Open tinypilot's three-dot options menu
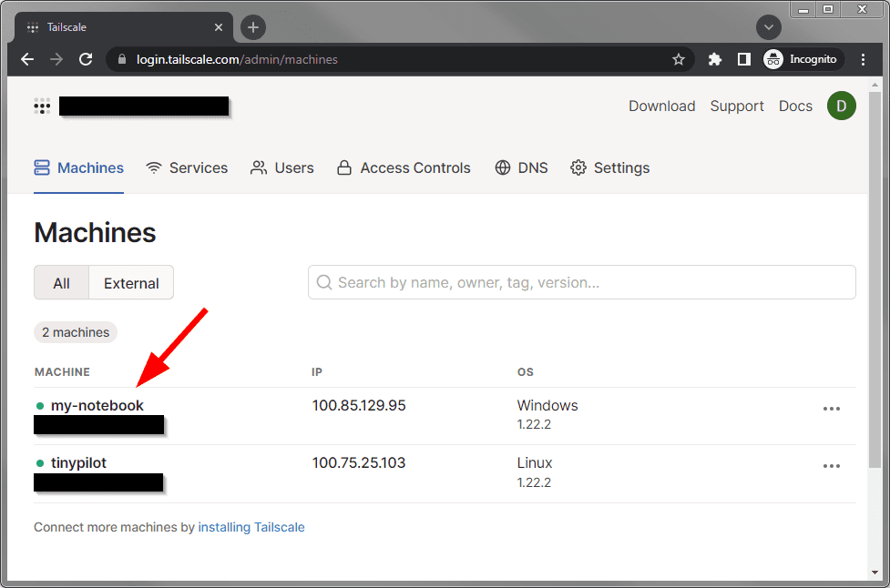This screenshot has height=588, width=890. point(832,466)
